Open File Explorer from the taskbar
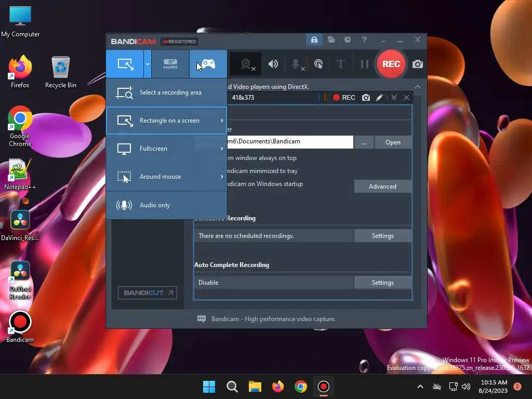 point(255,387)
